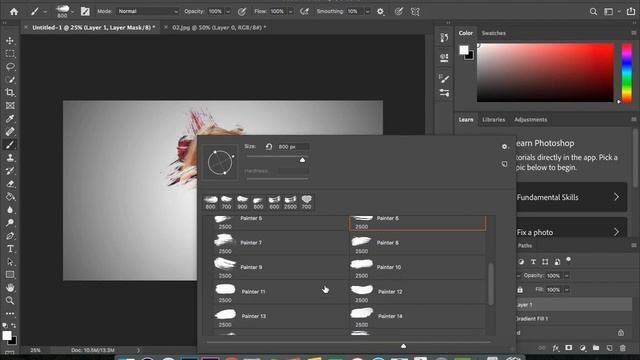
Task: Switch to the Paths tab
Action: pos(524,246)
